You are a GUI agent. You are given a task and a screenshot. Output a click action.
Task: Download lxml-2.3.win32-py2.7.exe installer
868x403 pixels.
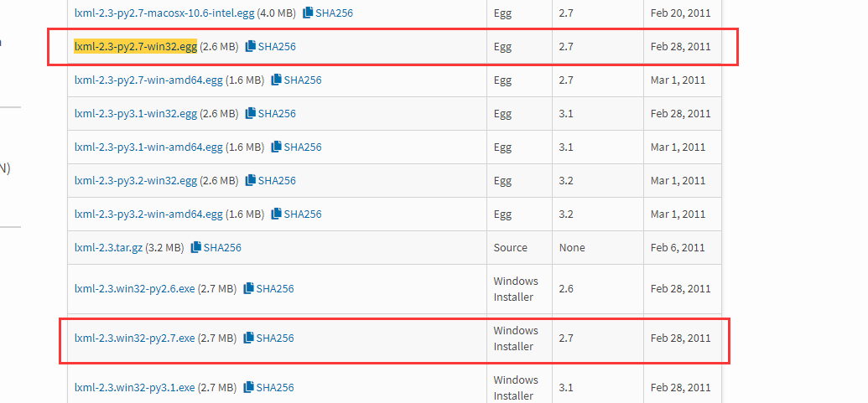point(134,338)
